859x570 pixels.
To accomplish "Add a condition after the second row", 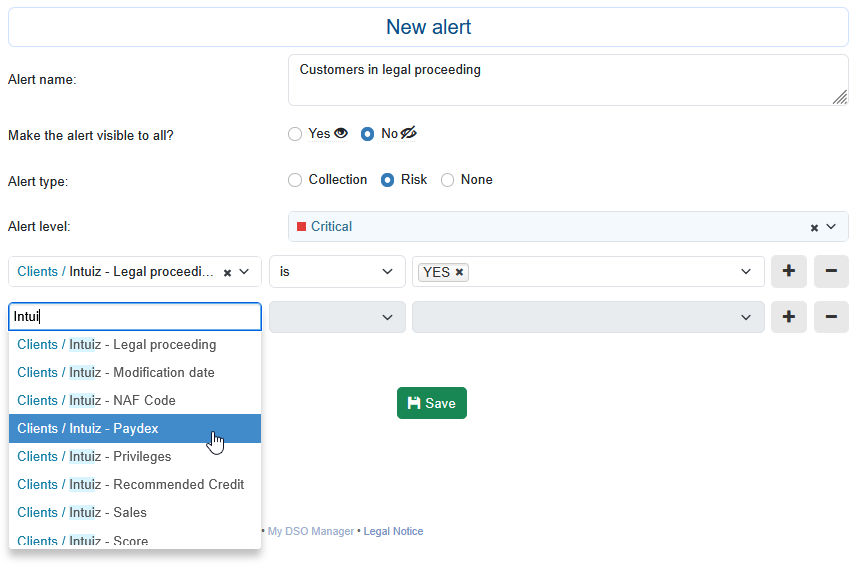I will coord(788,317).
